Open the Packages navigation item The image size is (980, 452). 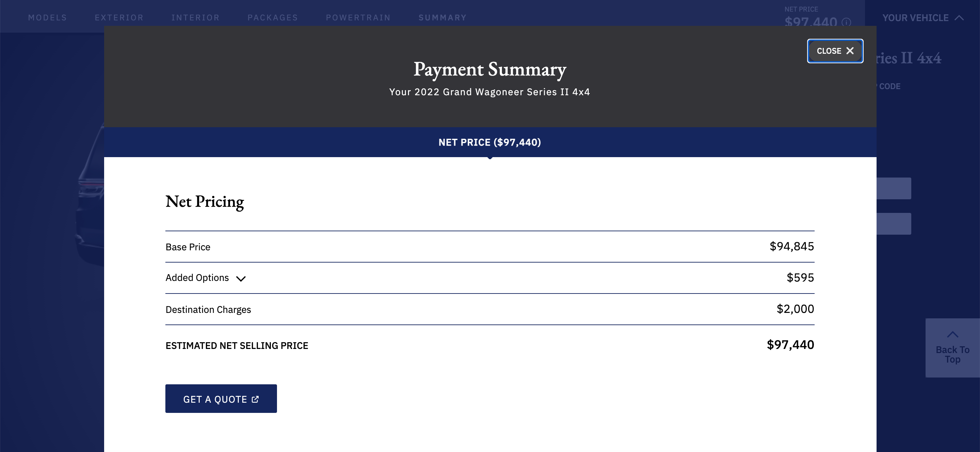point(273,17)
